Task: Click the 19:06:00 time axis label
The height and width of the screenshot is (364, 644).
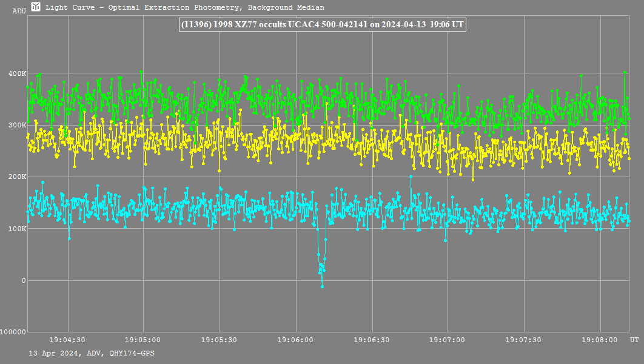Action: [x=295, y=340]
